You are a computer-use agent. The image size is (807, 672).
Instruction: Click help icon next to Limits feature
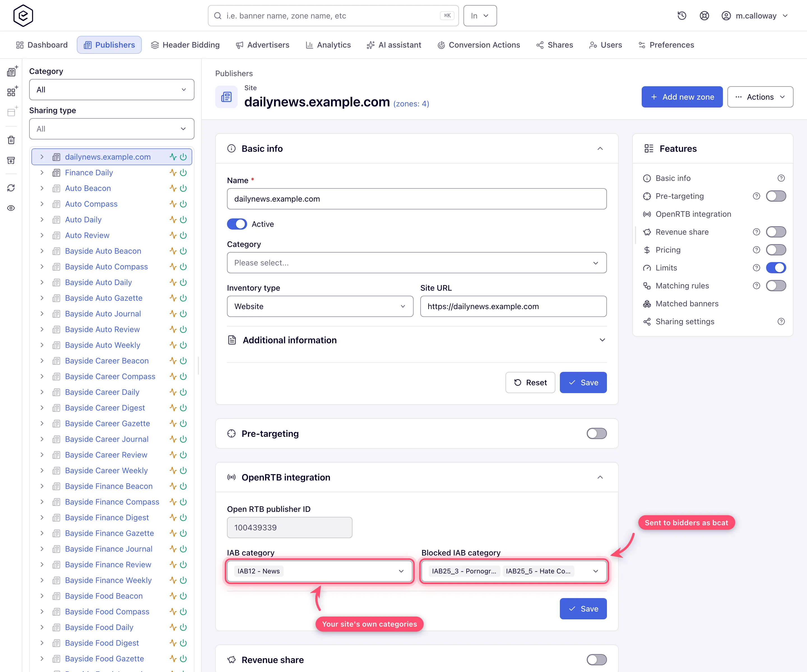coord(756,268)
